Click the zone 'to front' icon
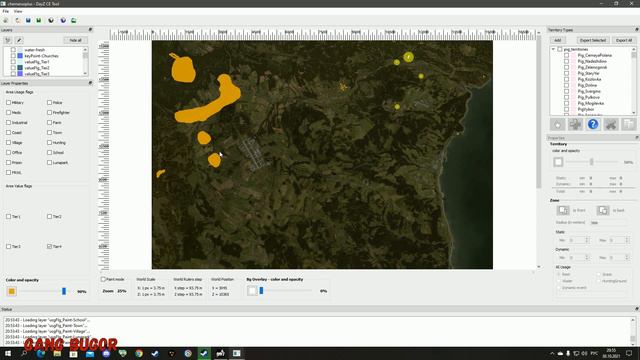640x360 pixels. [563, 210]
